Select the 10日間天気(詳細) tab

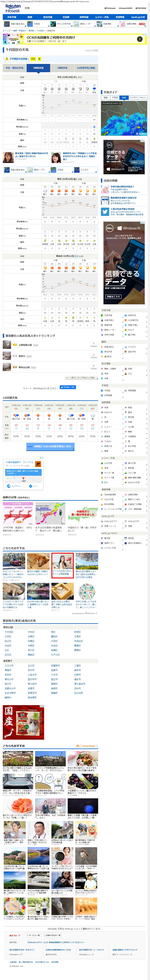[86, 68]
